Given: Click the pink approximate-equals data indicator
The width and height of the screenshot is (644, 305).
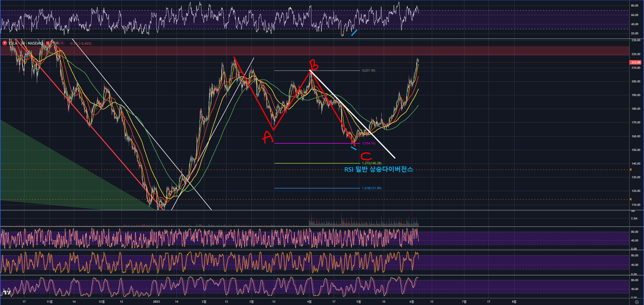Looking at the screenshot, I should pos(62,43).
